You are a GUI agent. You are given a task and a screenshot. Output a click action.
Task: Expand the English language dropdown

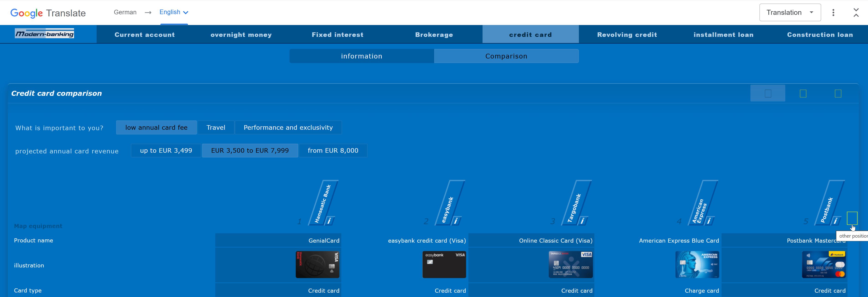tap(174, 13)
